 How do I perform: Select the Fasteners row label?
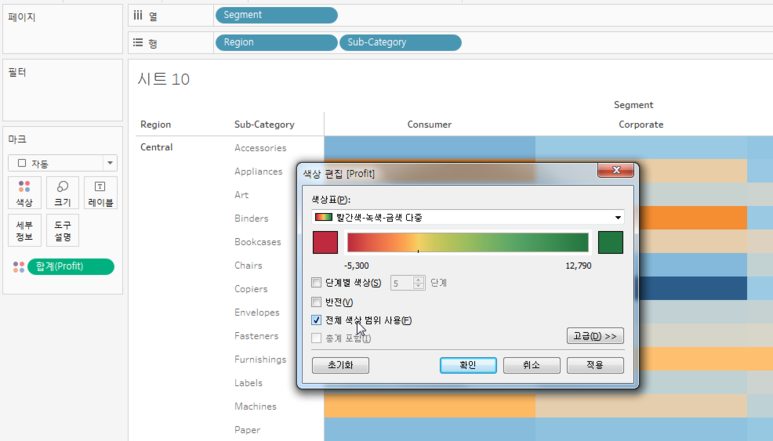pos(256,336)
